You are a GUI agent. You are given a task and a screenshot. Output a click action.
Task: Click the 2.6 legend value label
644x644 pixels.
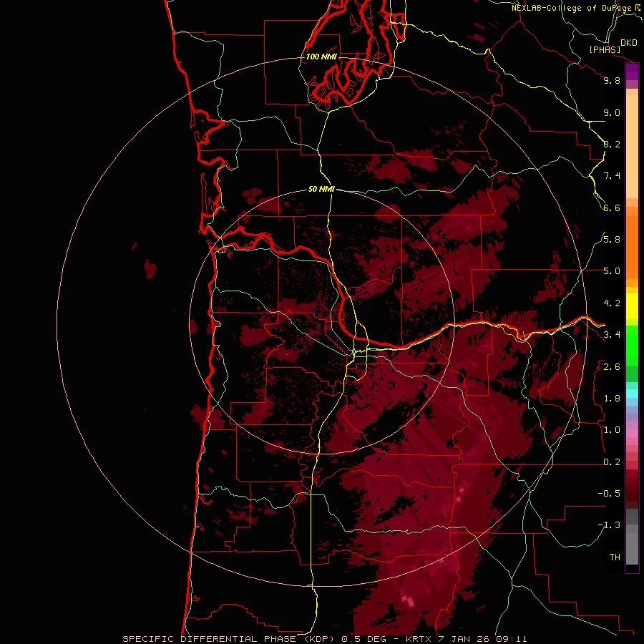[x=612, y=367]
